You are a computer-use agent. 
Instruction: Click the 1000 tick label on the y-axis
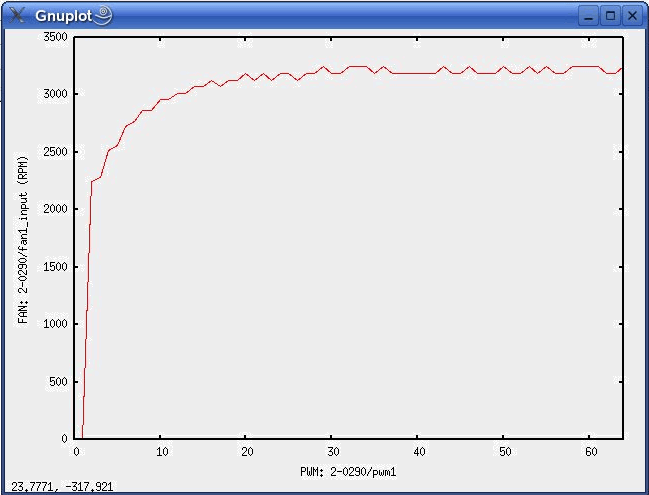55,324
